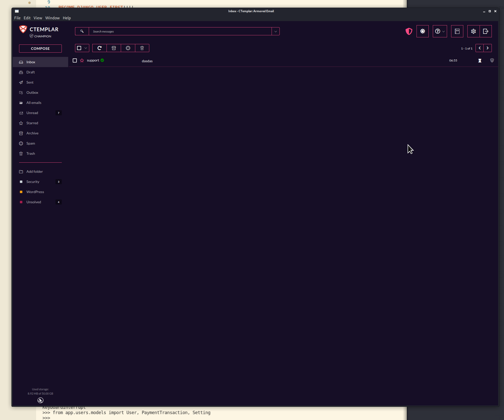
Task: Open Settings with the gear icon
Action: 473,31
